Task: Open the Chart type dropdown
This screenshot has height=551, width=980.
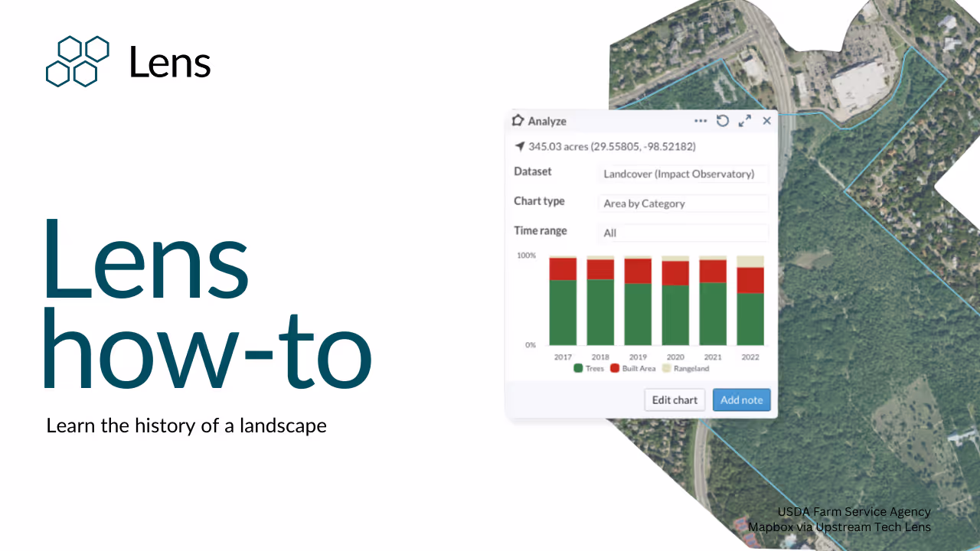Action: (683, 204)
